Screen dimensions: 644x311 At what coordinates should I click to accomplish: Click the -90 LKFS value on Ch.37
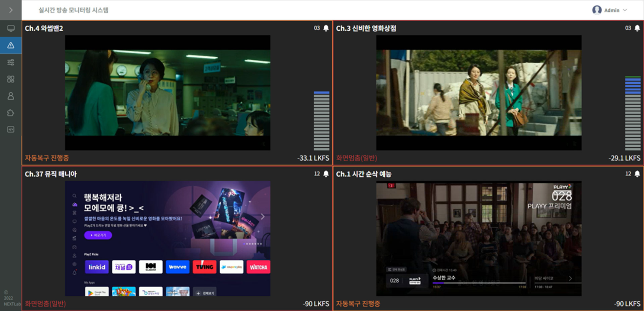point(316,304)
